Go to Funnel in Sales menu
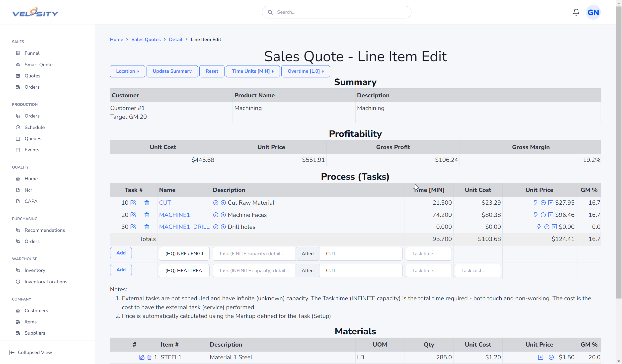622x364 pixels. tap(32, 53)
